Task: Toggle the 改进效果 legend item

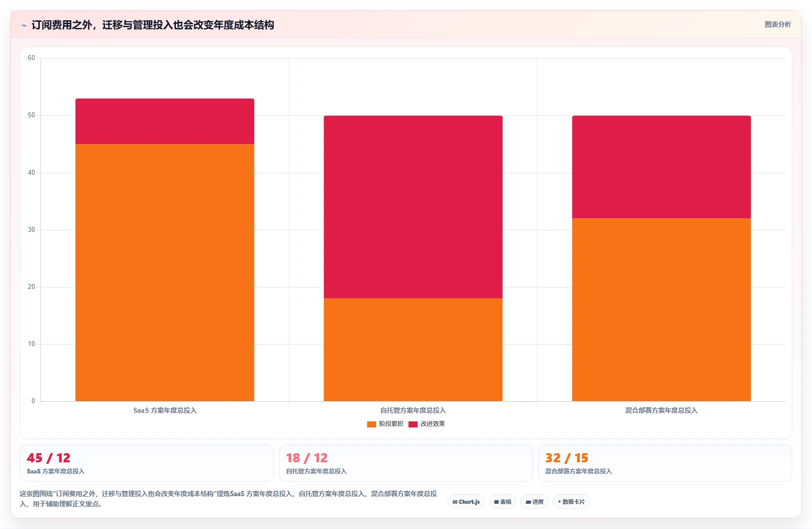Action: click(x=427, y=424)
